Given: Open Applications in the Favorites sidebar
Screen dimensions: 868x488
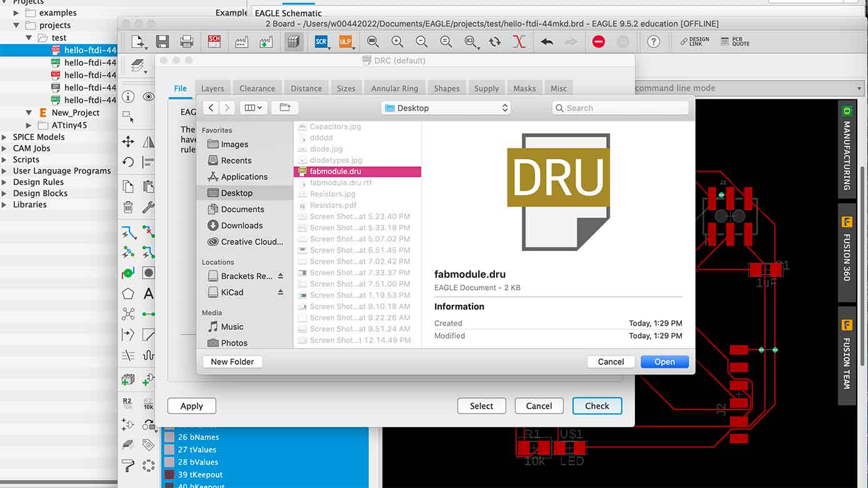Looking at the screenshot, I should (x=244, y=177).
